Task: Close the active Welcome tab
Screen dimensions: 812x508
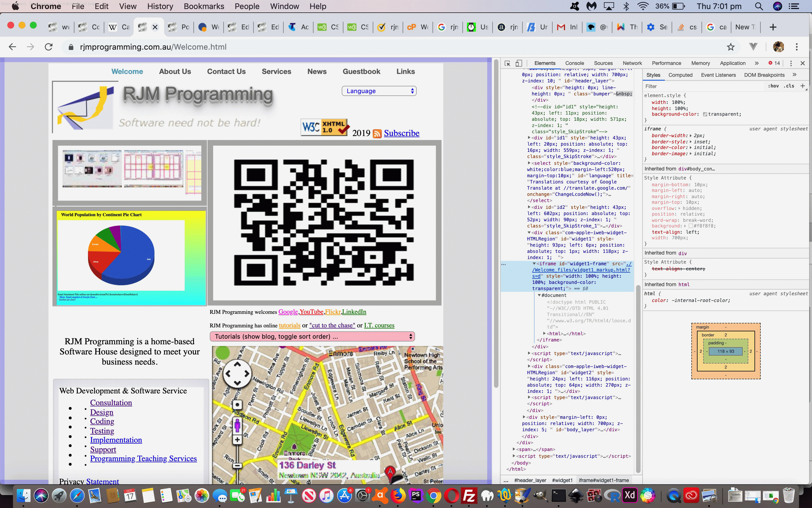Action: pyautogui.click(x=155, y=27)
